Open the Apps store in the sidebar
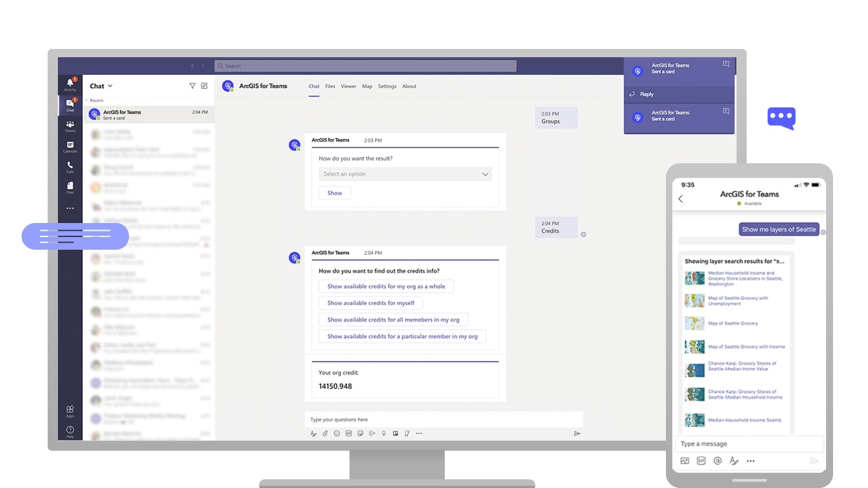Viewport: 868px width, 488px height. 70,411
